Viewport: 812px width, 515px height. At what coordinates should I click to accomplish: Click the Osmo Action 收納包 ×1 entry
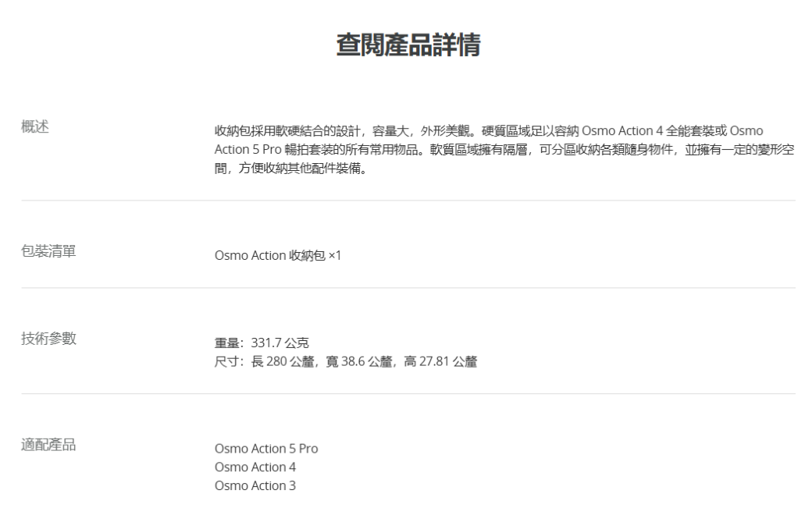tap(278, 255)
